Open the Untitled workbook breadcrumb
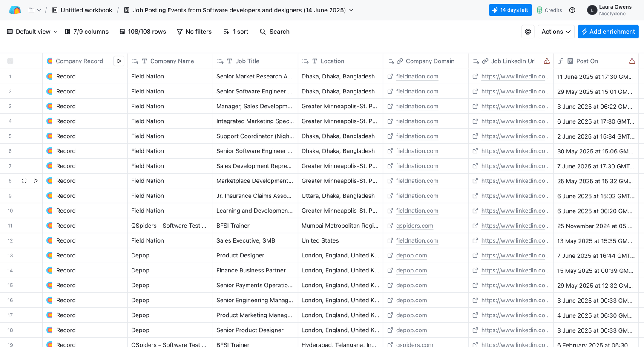 (x=82, y=10)
